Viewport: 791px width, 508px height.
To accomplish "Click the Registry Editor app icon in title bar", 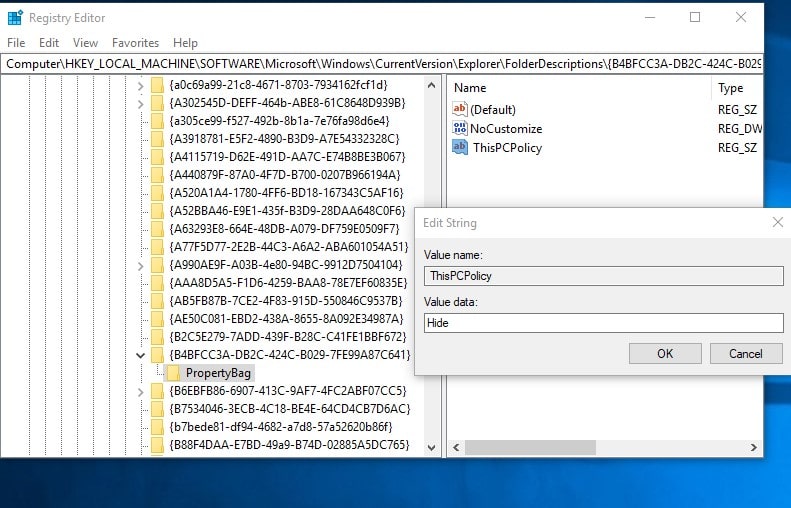I will [x=13, y=17].
